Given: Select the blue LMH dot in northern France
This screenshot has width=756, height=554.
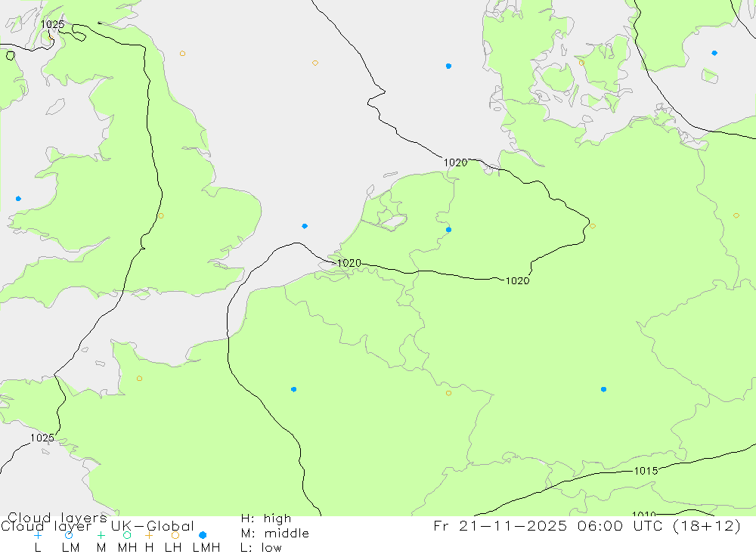Looking at the screenshot, I should tap(293, 389).
